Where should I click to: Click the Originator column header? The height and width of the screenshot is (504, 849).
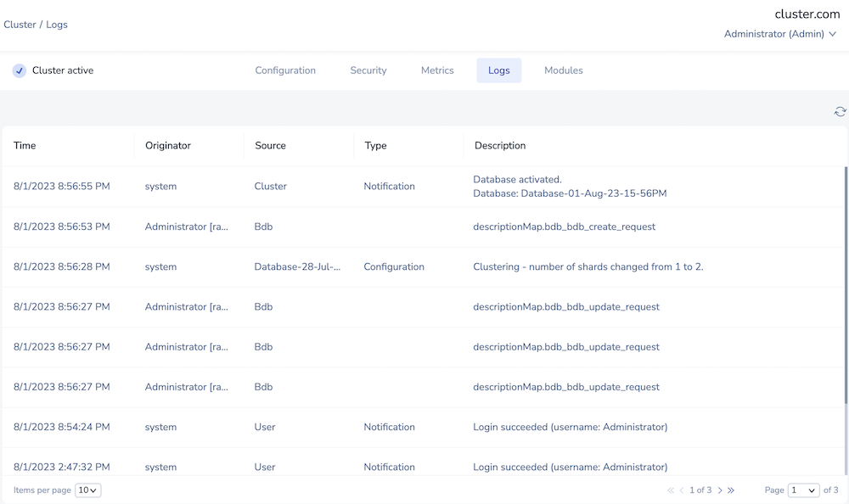tap(168, 146)
